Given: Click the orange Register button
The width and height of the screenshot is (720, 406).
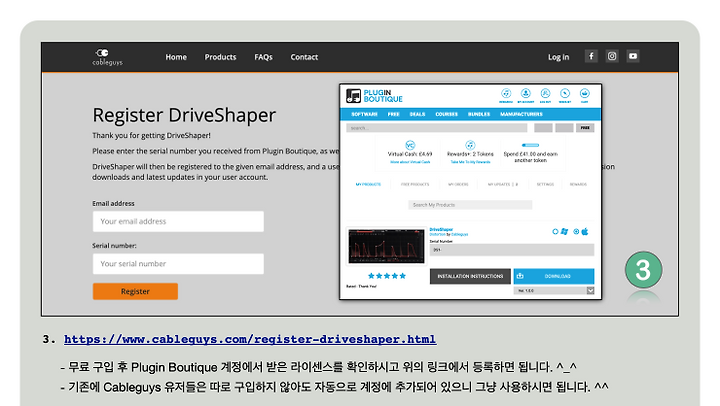Looking at the screenshot, I should tap(135, 291).
